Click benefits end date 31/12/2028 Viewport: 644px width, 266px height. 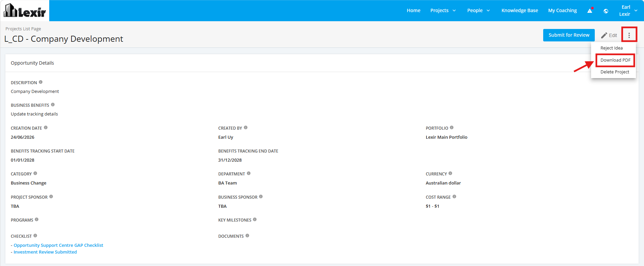pyautogui.click(x=230, y=160)
